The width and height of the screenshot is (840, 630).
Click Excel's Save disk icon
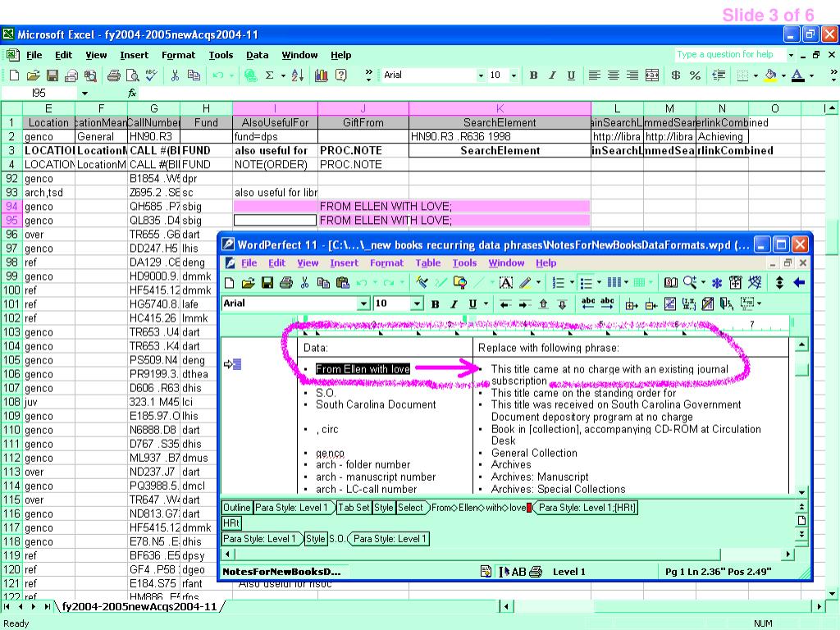52,75
